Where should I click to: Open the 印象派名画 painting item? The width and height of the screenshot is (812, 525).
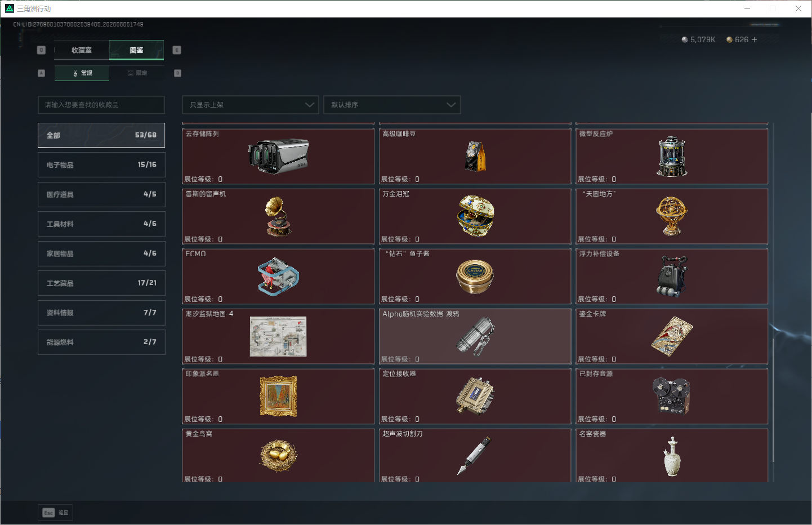coord(278,397)
